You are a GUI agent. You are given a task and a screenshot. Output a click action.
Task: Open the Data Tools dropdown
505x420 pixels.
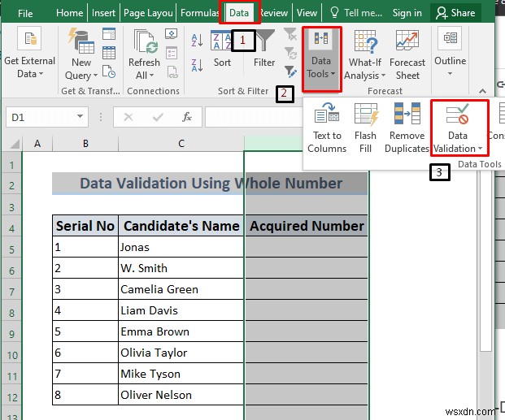[321, 59]
